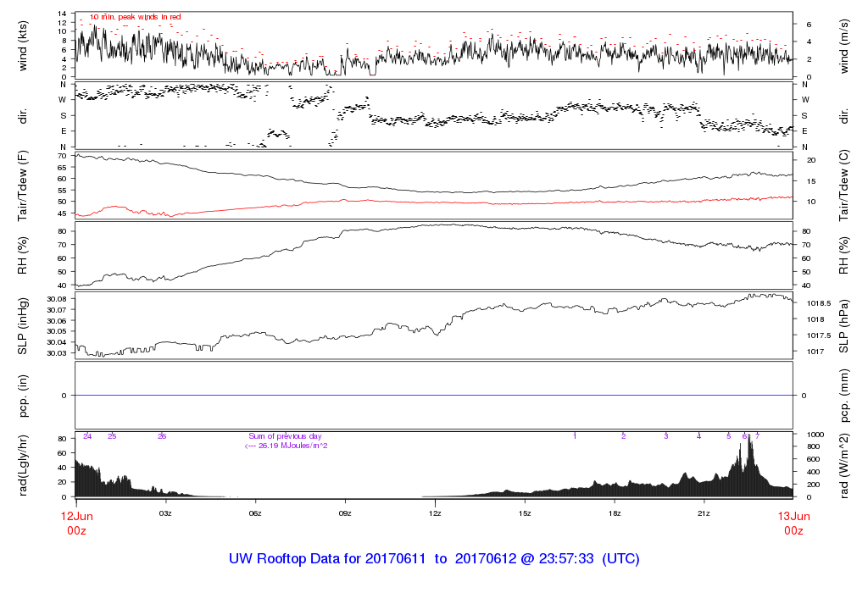Click the '30.03' pressure tick value
868x593 pixels.
click(x=57, y=353)
